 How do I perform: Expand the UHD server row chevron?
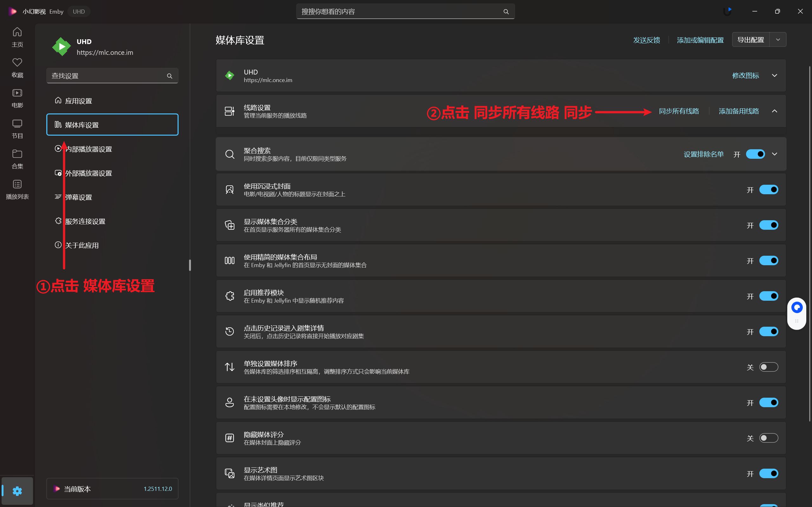pyautogui.click(x=775, y=75)
